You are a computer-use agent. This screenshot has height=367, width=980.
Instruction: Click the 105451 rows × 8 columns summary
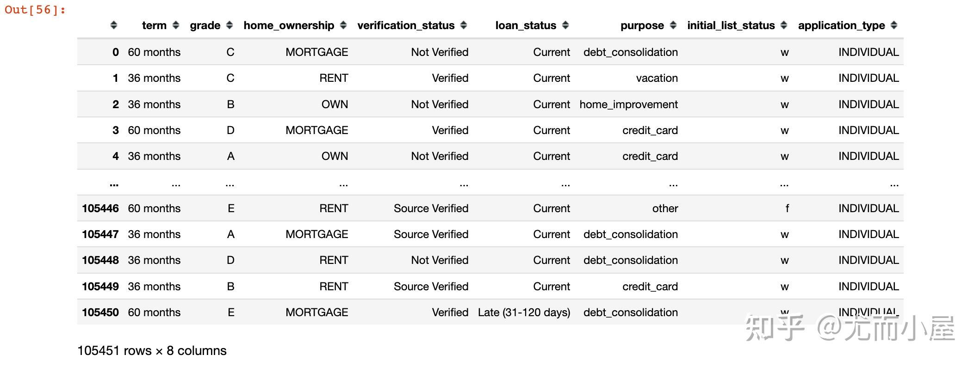(152, 351)
